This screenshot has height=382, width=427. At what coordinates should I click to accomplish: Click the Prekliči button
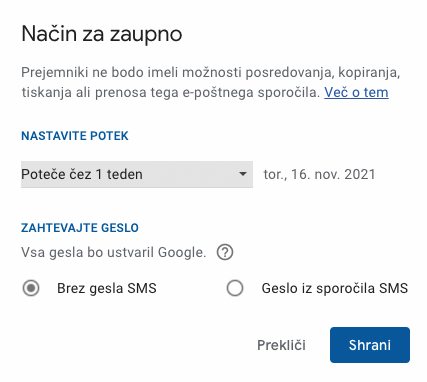click(x=281, y=345)
